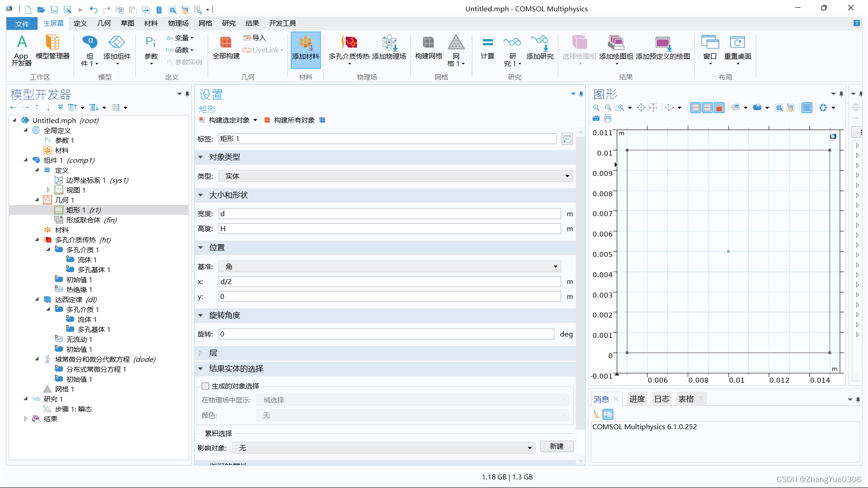
Task: Click 新建 button
Action: coord(557,446)
